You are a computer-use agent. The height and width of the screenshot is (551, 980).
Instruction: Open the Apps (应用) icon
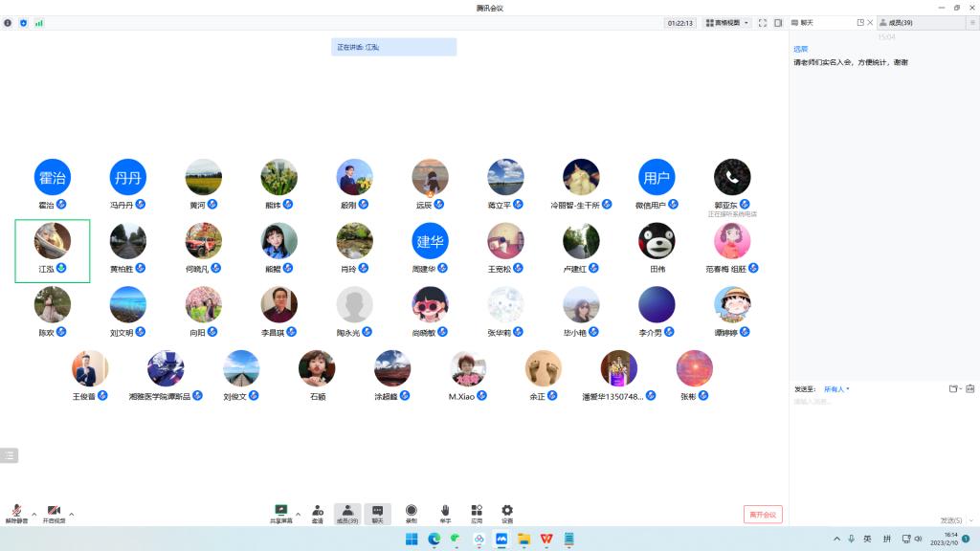[477, 513]
